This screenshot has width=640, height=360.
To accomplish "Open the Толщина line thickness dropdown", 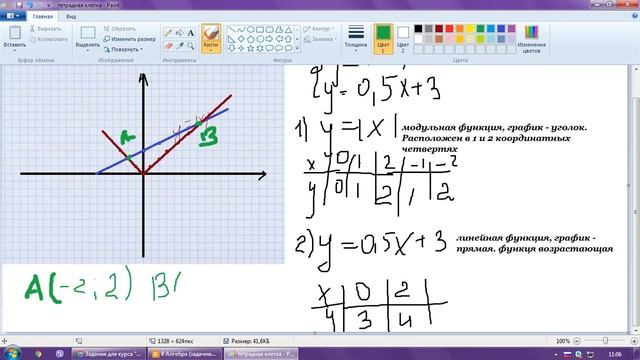I will coord(356,38).
